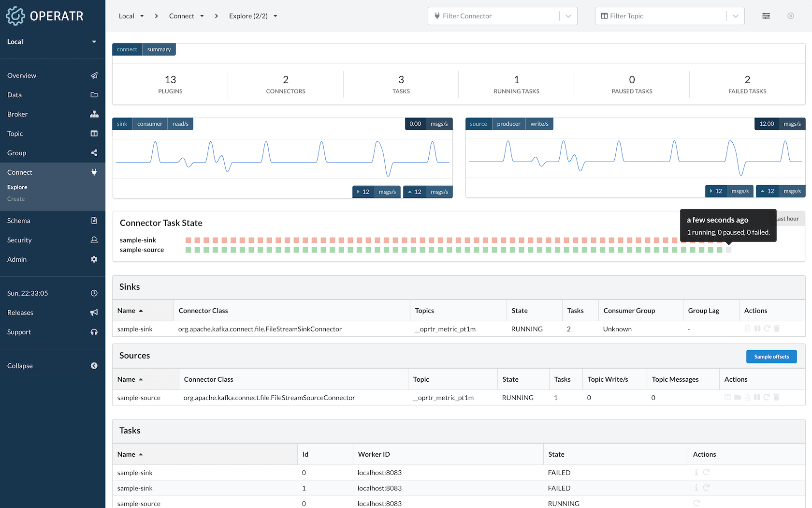
Task: Click the Sample offsets button
Action: click(771, 357)
